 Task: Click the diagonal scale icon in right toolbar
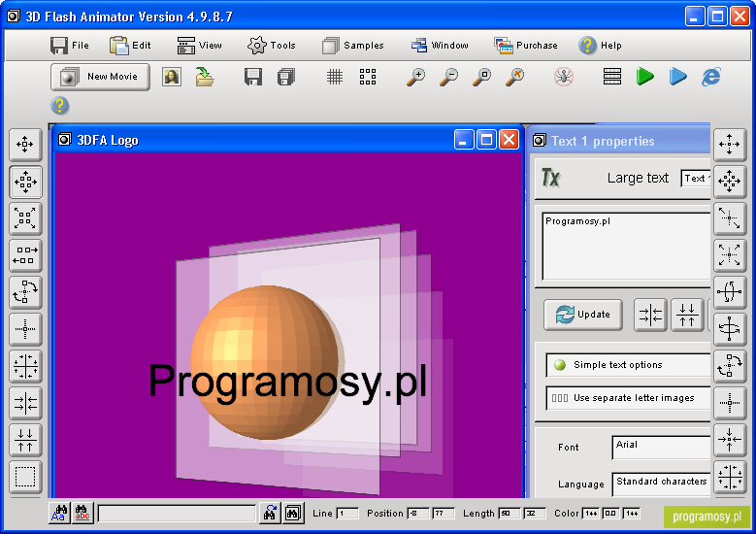(x=730, y=218)
